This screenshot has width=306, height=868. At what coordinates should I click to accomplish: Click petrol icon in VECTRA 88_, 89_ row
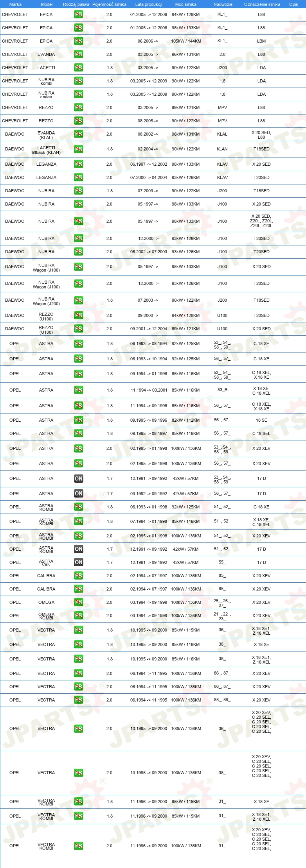point(78,700)
